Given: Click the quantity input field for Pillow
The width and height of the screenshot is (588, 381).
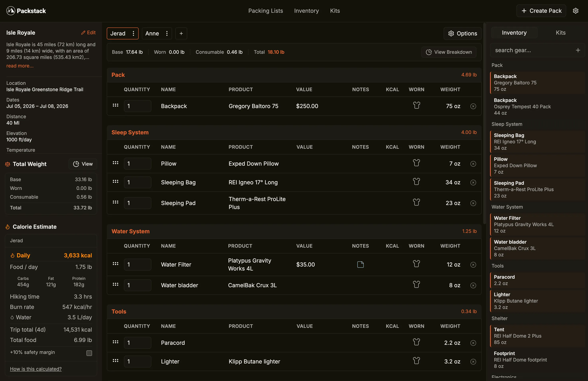Looking at the screenshot, I should [138, 163].
